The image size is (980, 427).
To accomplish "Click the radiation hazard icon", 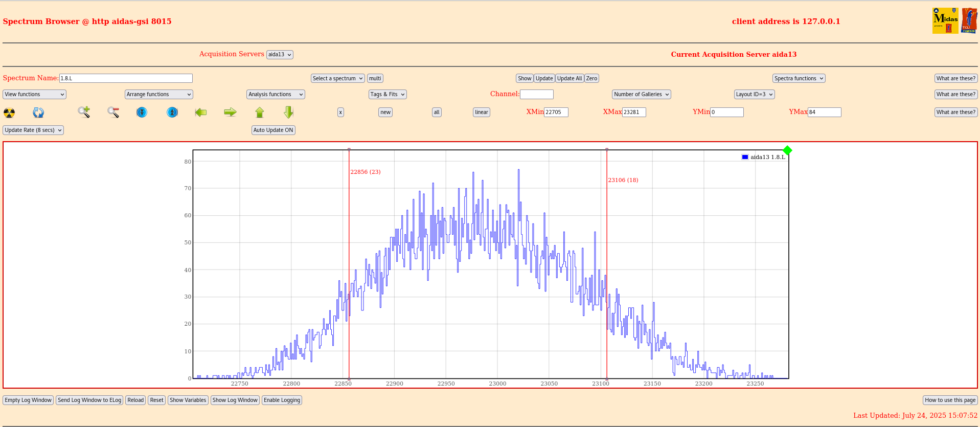I will coord(9,113).
